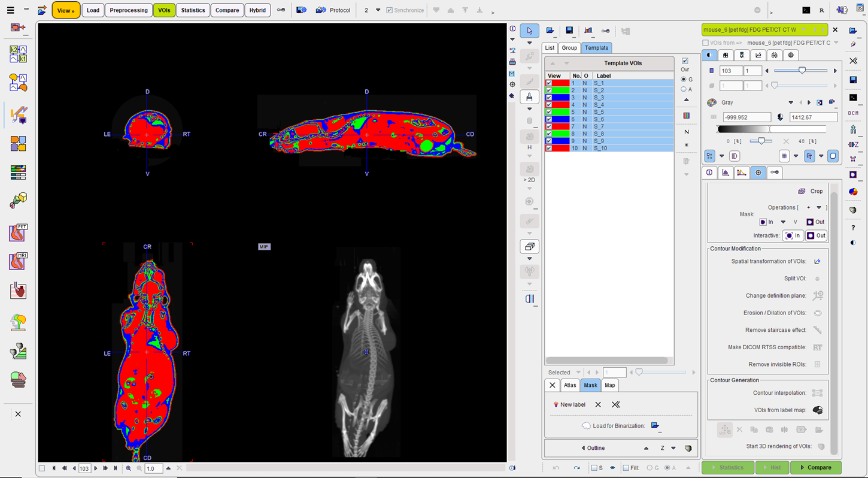
Task: Toggle the Ovr checkbox
Action: pos(685,61)
